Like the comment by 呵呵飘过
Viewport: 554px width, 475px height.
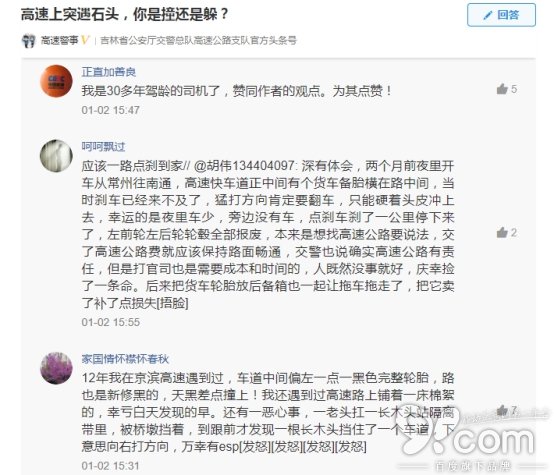[502, 233]
